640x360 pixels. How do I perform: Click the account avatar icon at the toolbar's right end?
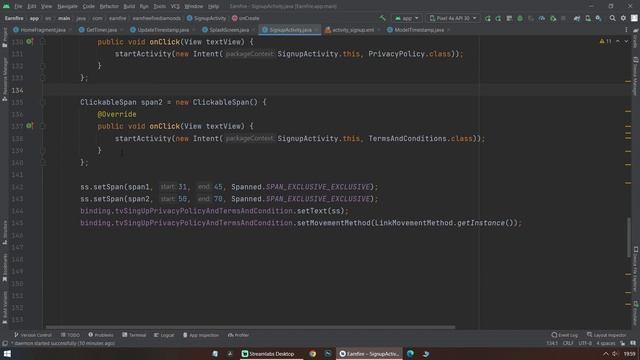pyautogui.click(x=634, y=18)
